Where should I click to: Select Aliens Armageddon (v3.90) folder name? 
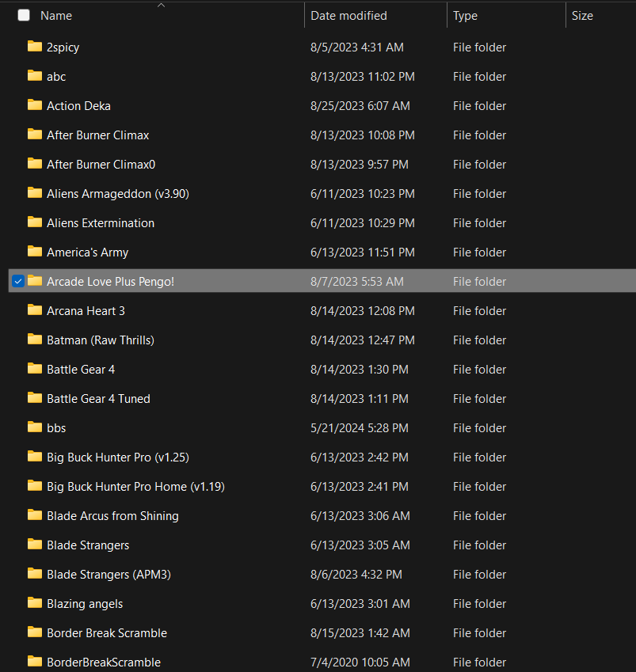pos(118,194)
